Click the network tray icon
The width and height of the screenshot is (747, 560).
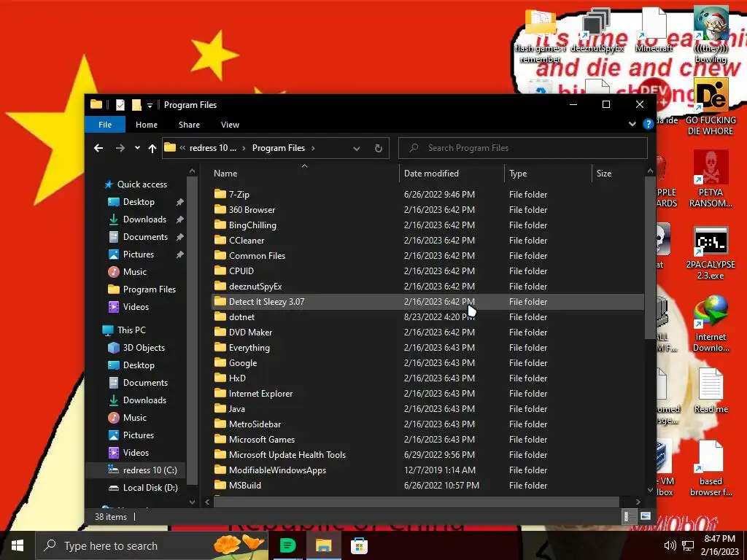(687, 545)
